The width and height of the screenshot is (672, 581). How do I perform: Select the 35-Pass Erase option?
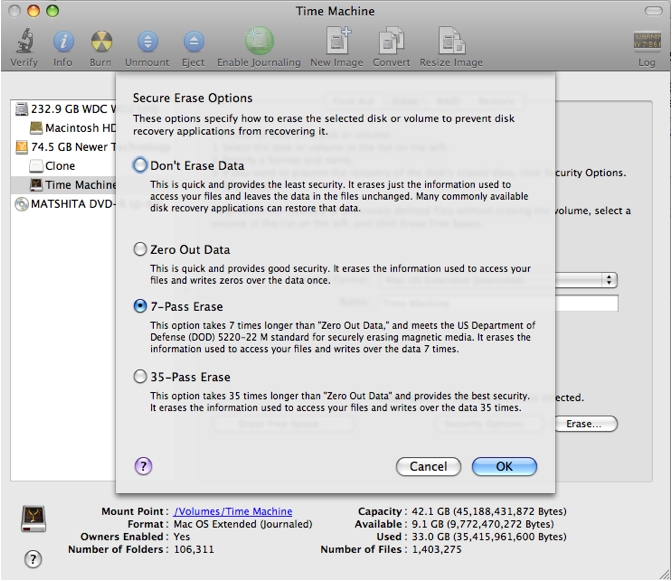pyautogui.click(x=140, y=377)
